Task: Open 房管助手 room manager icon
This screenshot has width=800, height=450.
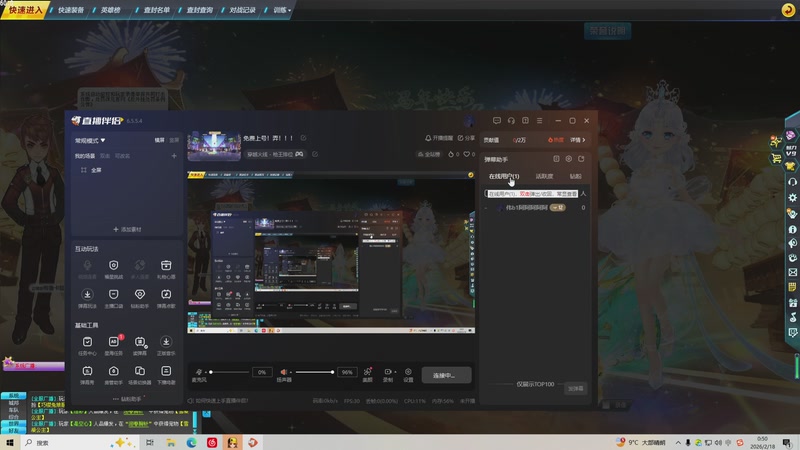Action: (x=113, y=374)
